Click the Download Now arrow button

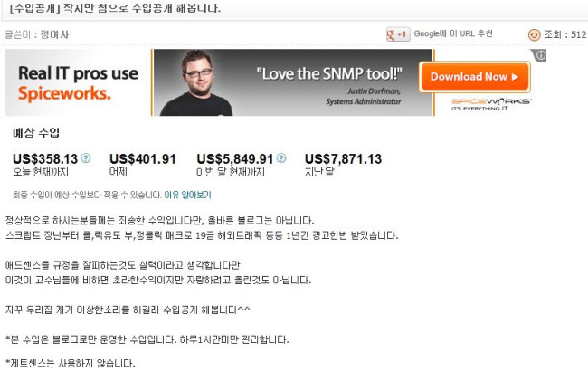(x=474, y=77)
